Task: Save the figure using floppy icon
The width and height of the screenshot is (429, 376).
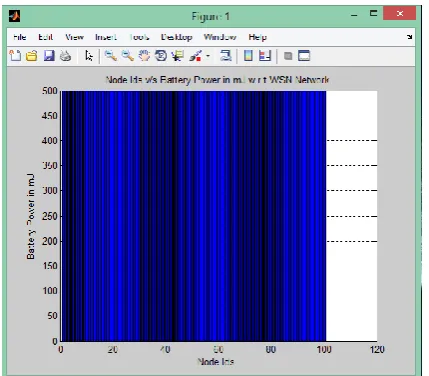Action: point(49,56)
